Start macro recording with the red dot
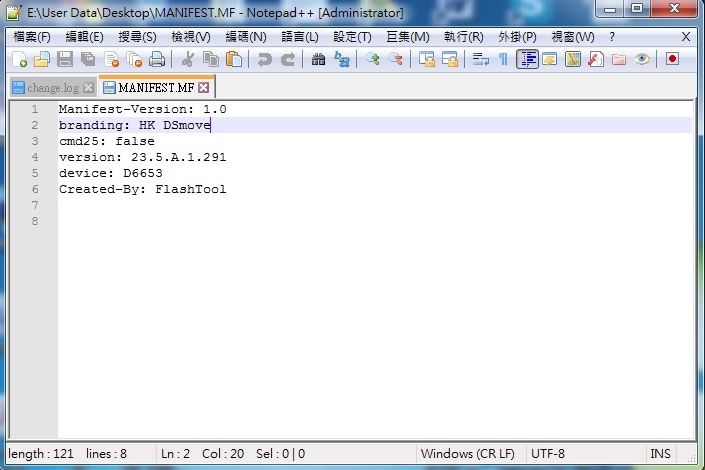The height and width of the screenshot is (470, 705). tap(672, 59)
